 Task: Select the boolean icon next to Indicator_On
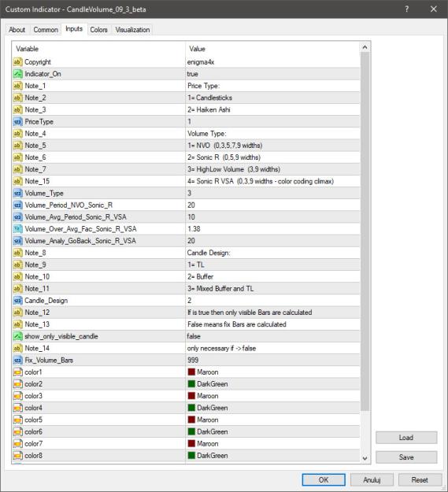[18, 74]
